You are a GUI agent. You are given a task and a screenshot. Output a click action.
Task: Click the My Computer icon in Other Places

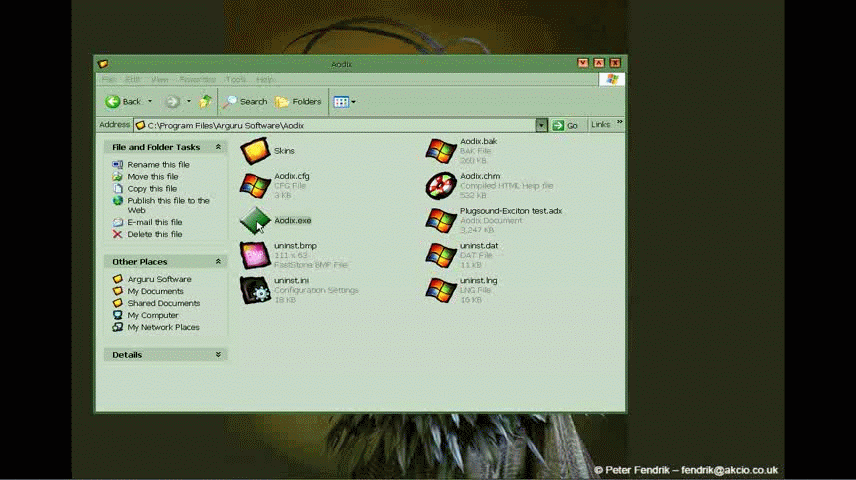coord(117,315)
